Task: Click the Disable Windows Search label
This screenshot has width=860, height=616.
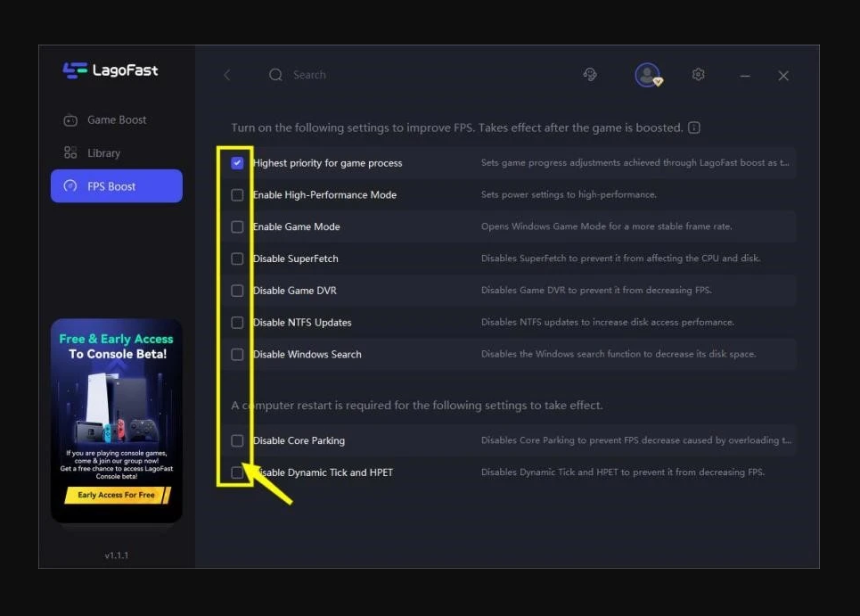Action: coord(307,354)
